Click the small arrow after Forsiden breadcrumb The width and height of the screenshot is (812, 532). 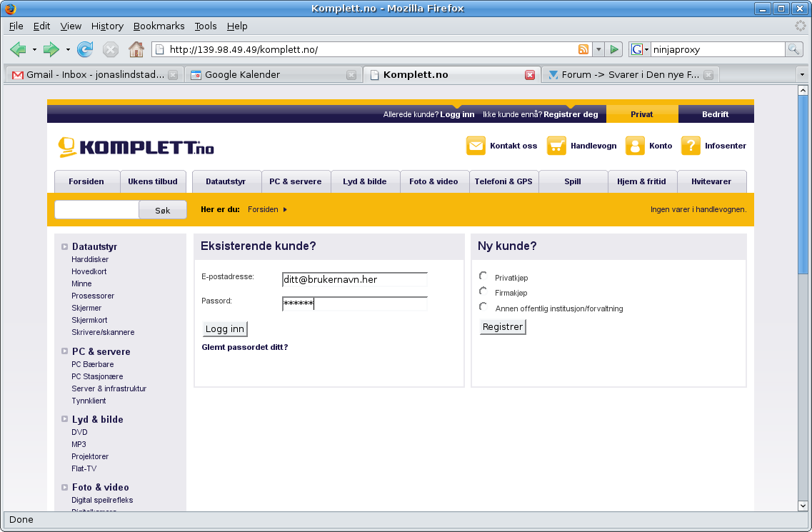[x=285, y=209]
